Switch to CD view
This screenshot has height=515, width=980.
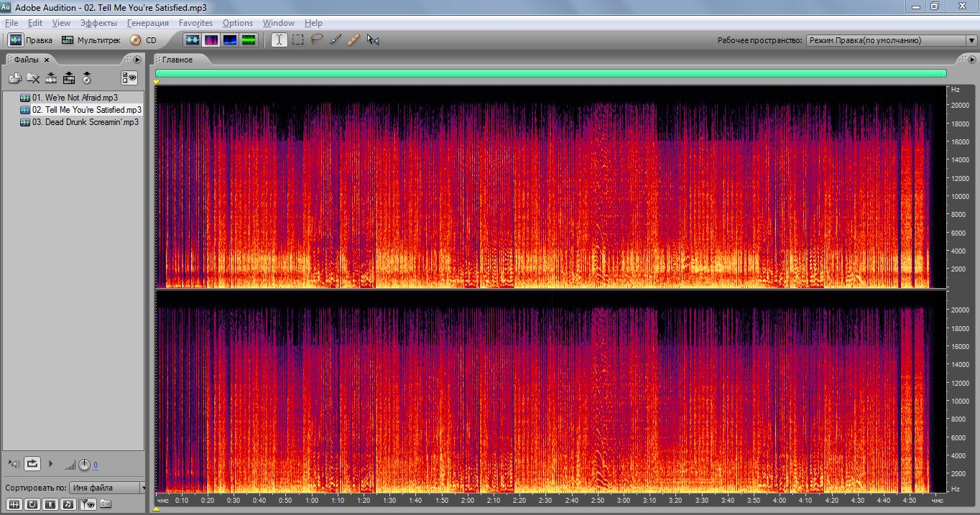click(143, 40)
